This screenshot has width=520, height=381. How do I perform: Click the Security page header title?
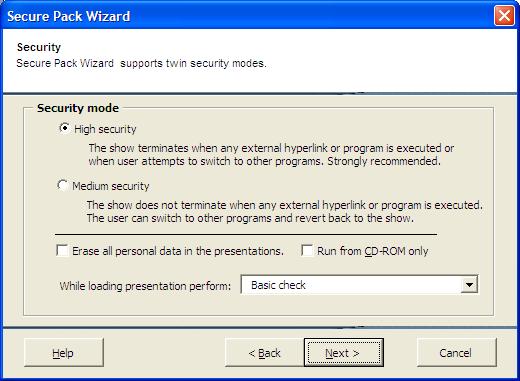(x=39, y=47)
